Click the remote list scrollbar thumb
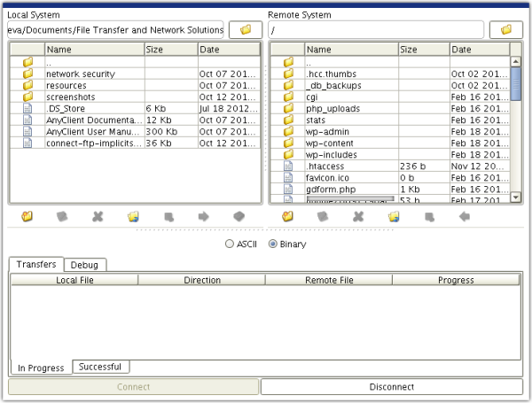 (516, 84)
